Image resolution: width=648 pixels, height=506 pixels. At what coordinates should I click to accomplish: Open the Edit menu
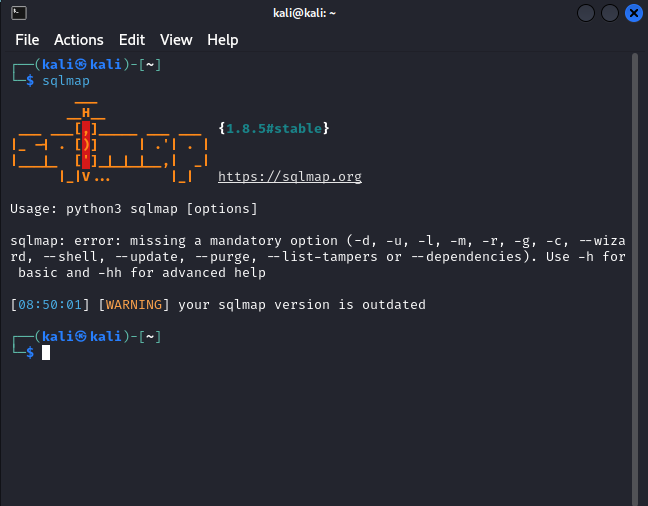(132, 40)
